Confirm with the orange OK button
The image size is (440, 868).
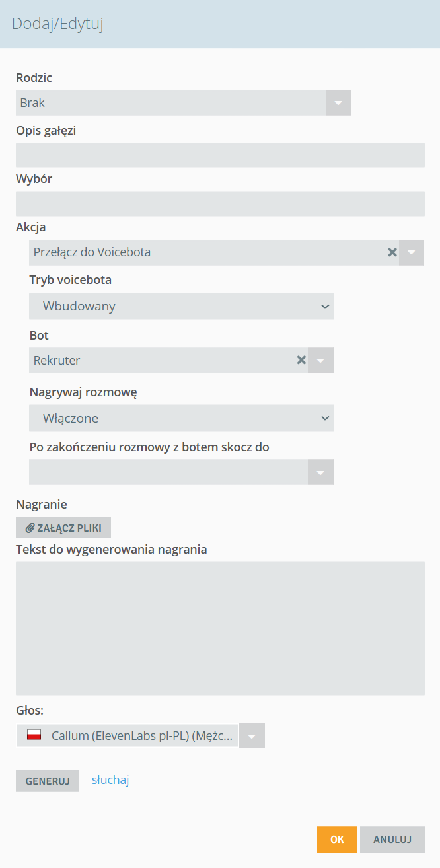(337, 840)
